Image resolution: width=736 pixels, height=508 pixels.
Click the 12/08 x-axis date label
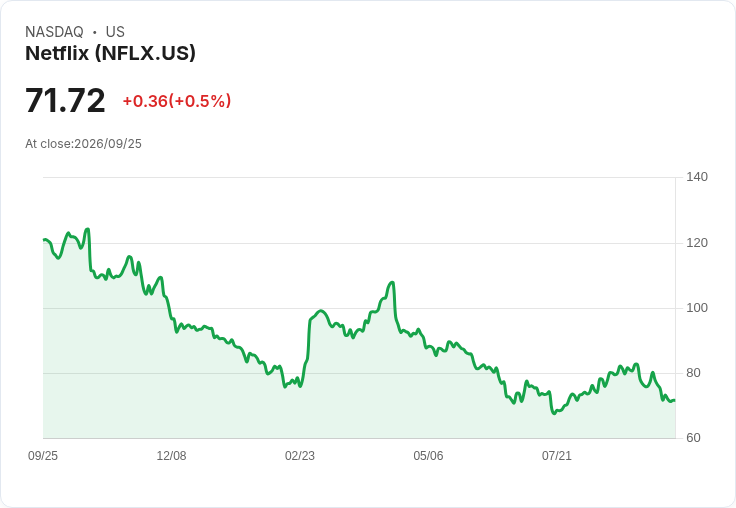171,455
